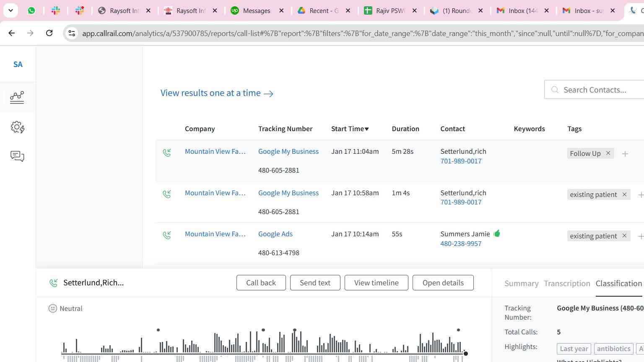
Task: Click the green thumbs-up next to Summers Jamie
Action: 497,233
